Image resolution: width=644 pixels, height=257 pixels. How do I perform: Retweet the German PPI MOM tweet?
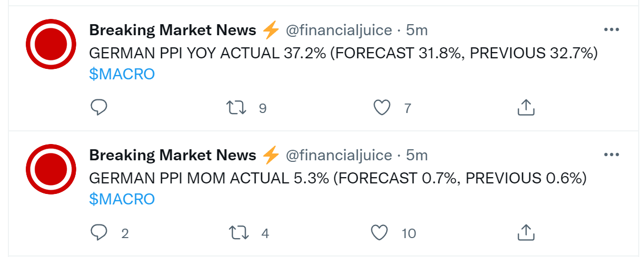239,232
